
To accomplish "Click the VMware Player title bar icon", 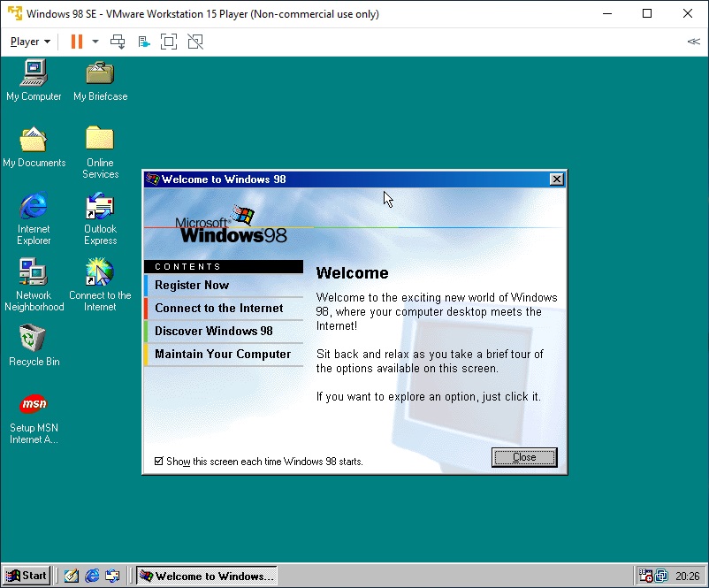I will (x=14, y=13).
